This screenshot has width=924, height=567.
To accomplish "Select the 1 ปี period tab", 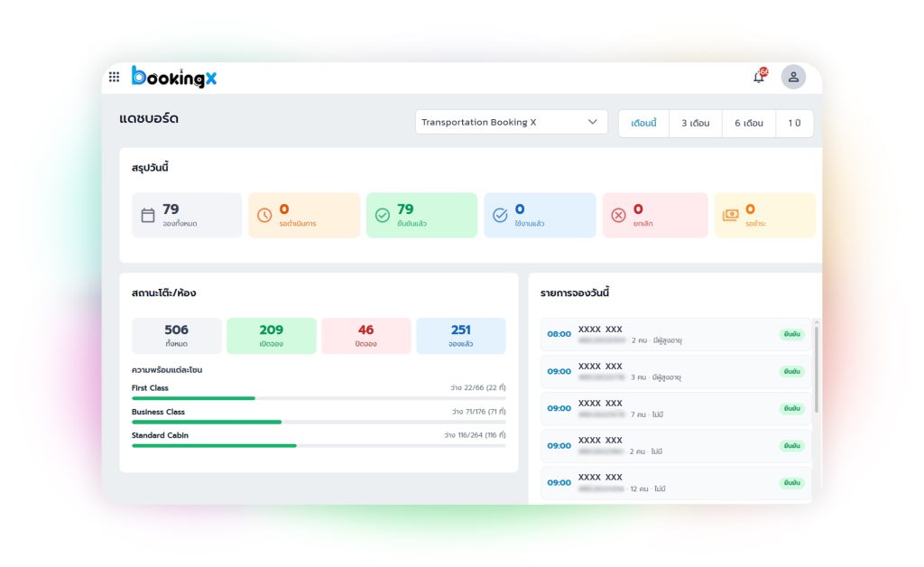I will (x=794, y=124).
